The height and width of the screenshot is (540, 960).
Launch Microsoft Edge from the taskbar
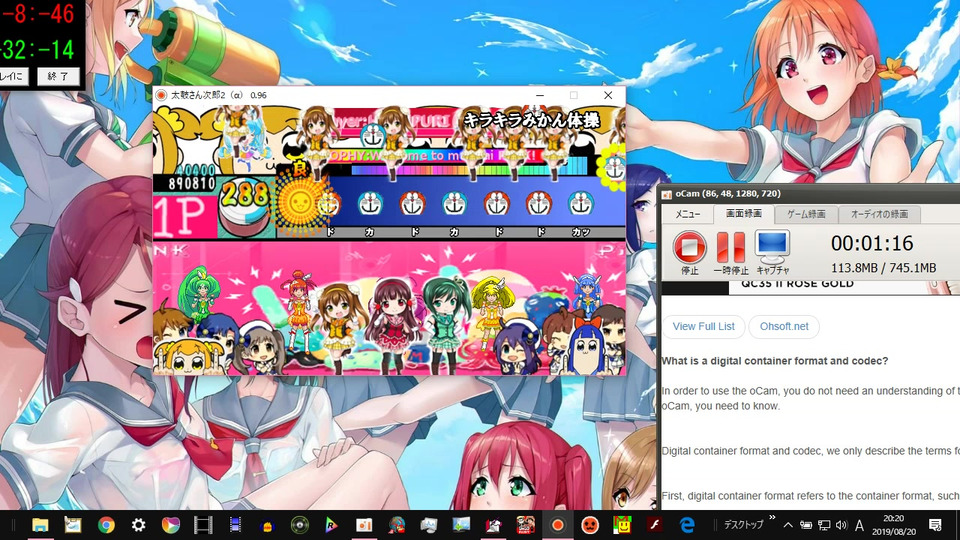tap(687, 525)
